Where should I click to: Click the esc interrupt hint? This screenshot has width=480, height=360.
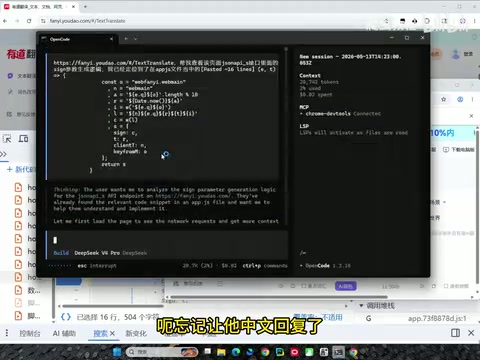click(97, 266)
